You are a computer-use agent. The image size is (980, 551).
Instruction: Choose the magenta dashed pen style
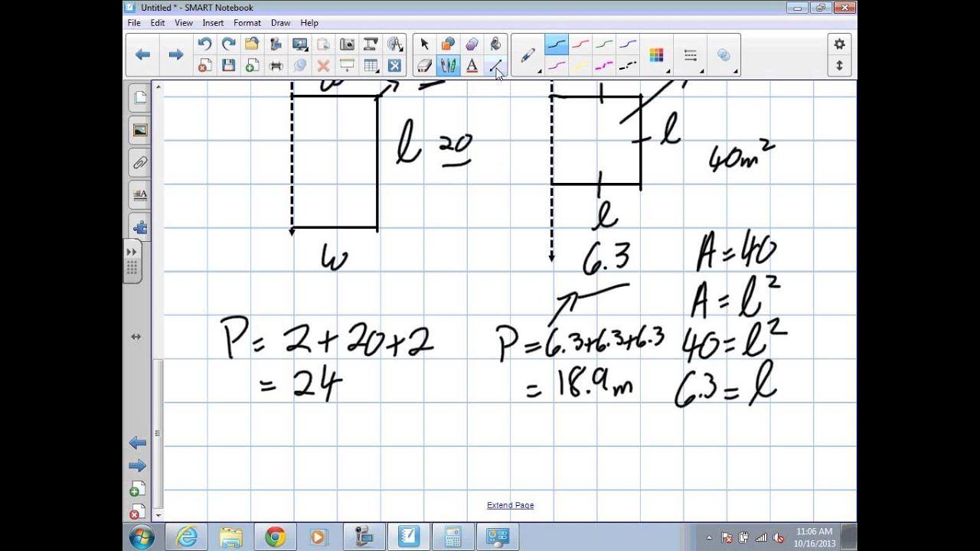604,66
